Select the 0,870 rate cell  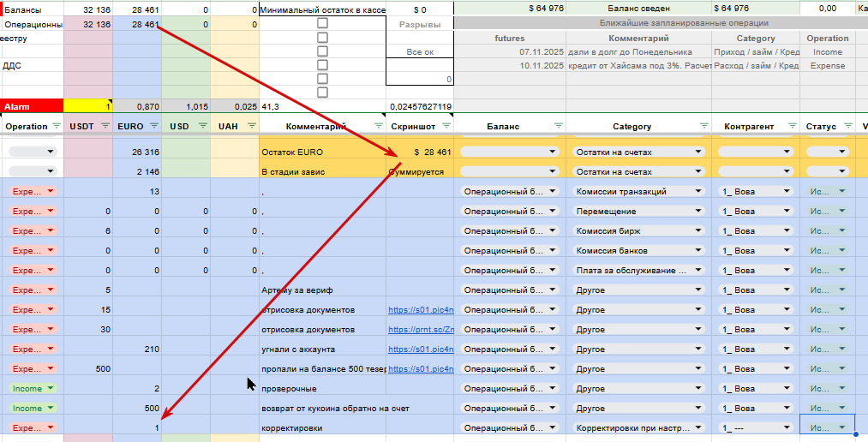137,106
